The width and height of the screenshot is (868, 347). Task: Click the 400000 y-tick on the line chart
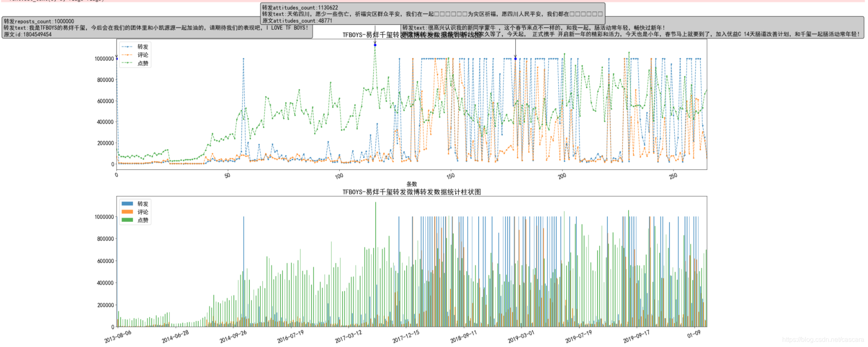(105, 122)
